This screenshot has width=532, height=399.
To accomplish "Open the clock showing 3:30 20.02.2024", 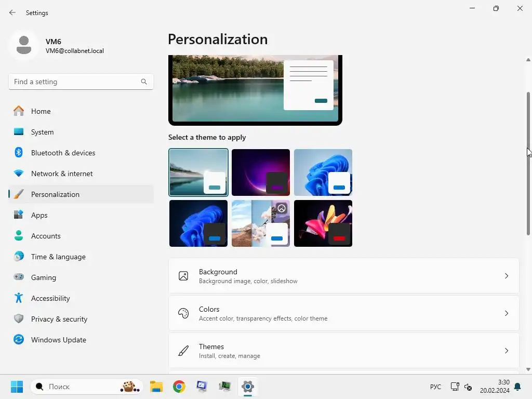I will (495, 387).
